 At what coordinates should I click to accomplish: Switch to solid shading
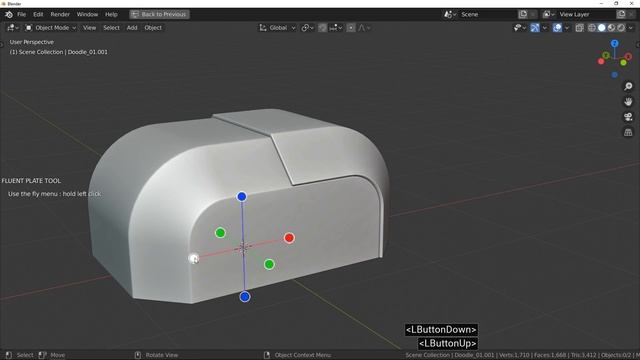coord(602,28)
